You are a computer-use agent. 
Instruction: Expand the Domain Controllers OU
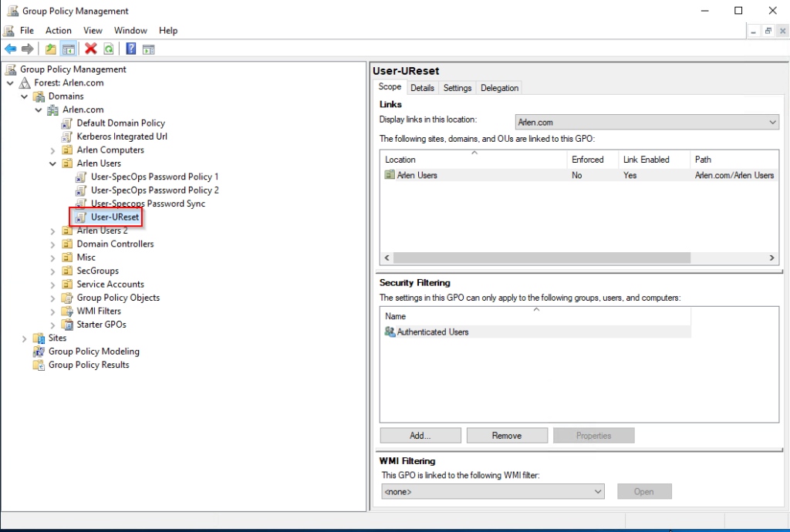click(53, 244)
